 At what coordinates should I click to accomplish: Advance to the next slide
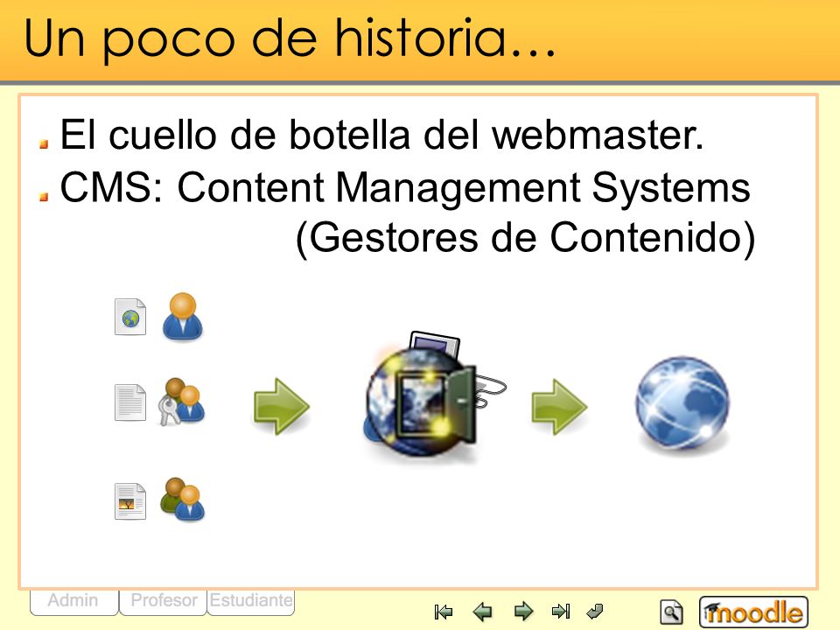(x=523, y=612)
